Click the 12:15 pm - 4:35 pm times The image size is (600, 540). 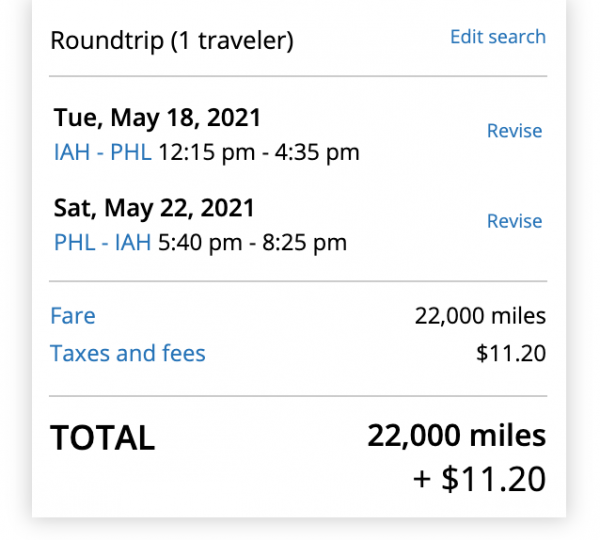[259, 153]
